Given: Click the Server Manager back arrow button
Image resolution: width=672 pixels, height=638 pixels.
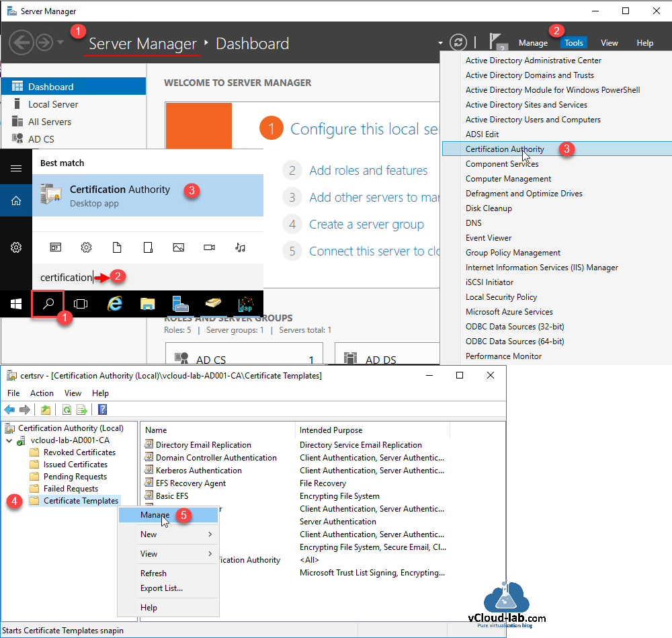Looking at the screenshot, I should coord(21,42).
